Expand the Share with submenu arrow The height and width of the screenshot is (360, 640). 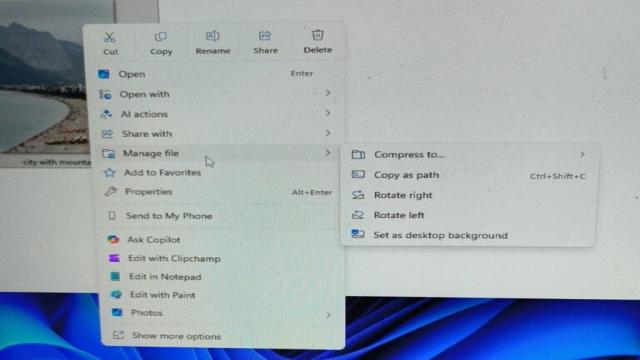[328, 133]
